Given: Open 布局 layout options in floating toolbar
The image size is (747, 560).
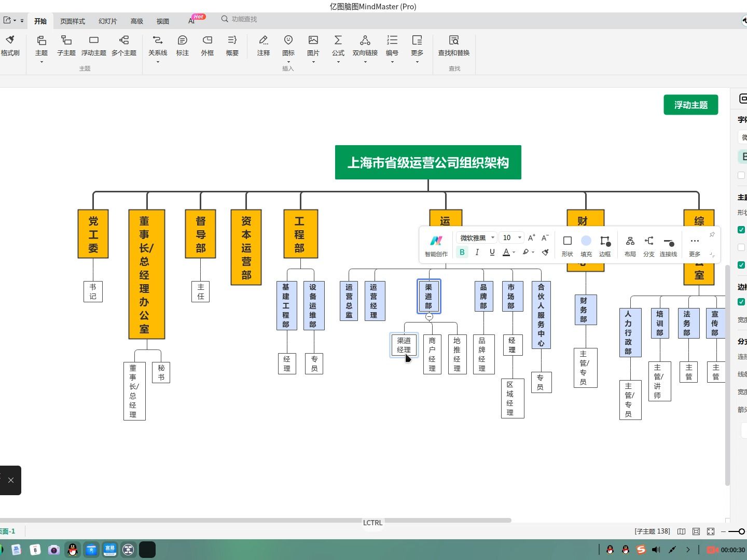Looking at the screenshot, I should (x=630, y=246).
